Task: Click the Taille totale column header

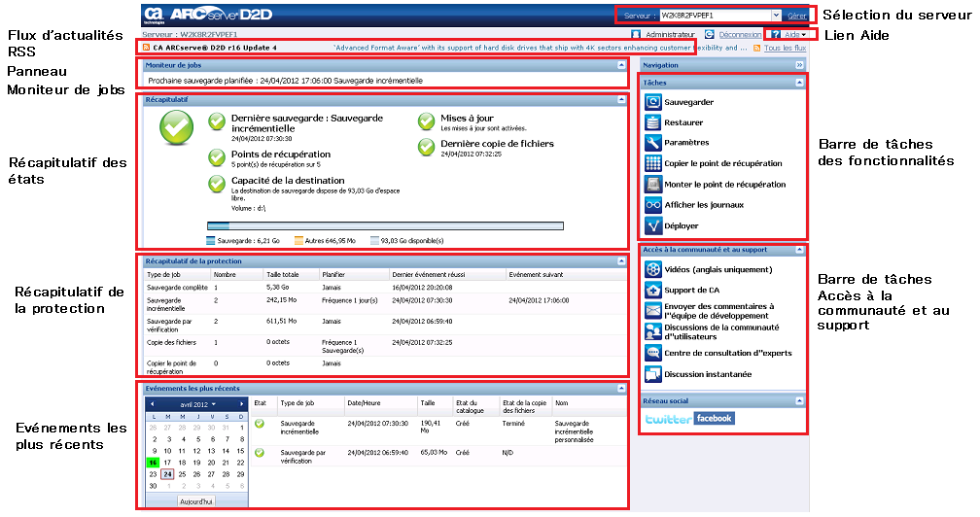Action: tap(283, 275)
